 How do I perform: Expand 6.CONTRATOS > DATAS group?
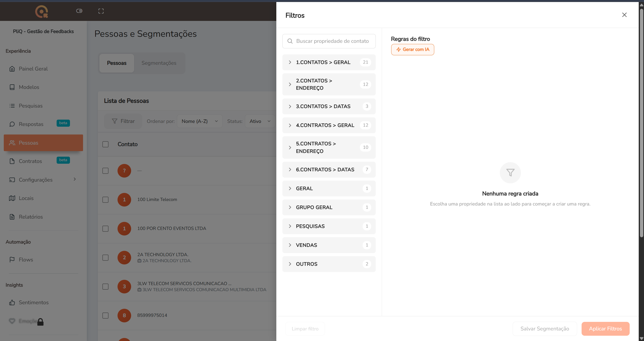pyautogui.click(x=329, y=170)
